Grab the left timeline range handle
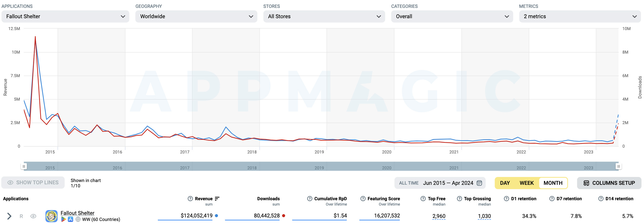The height and width of the screenshot is (224, 644). pos(24,166)
